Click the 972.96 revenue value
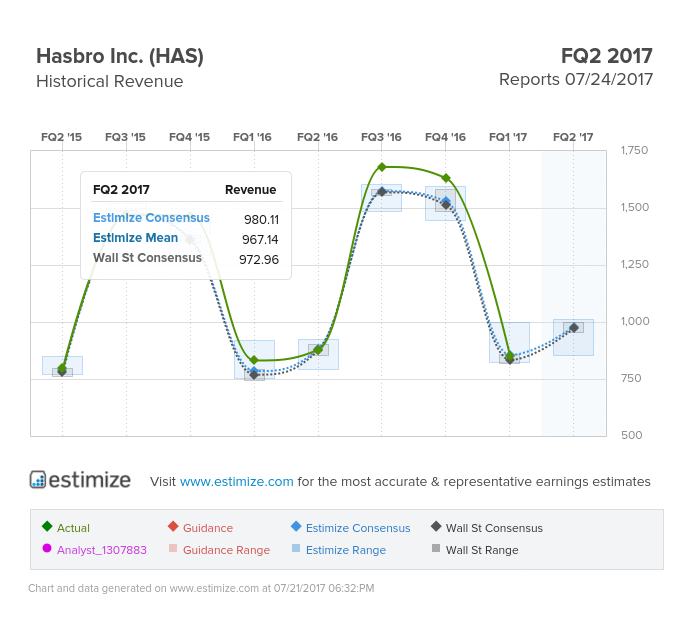This screenshot has width=685, height=620. (259, 260)
